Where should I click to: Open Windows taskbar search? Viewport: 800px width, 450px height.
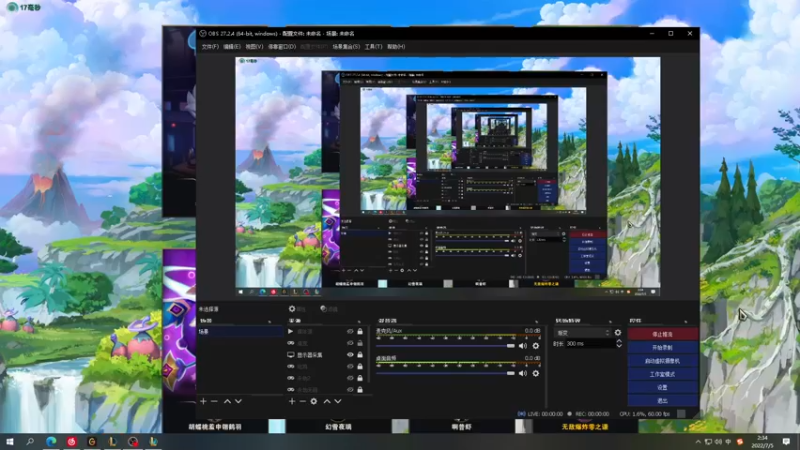pos(30,442)
